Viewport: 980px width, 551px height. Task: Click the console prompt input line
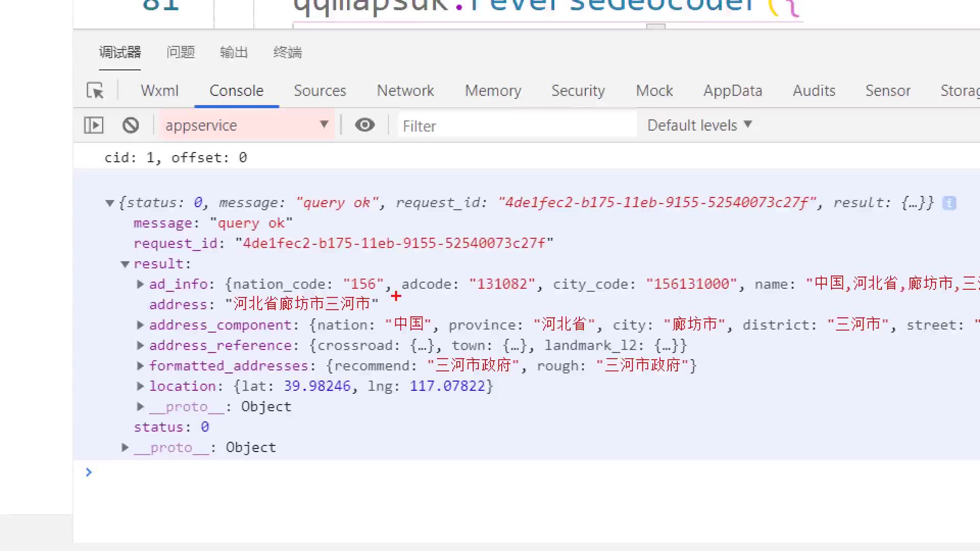pos(531,472)
